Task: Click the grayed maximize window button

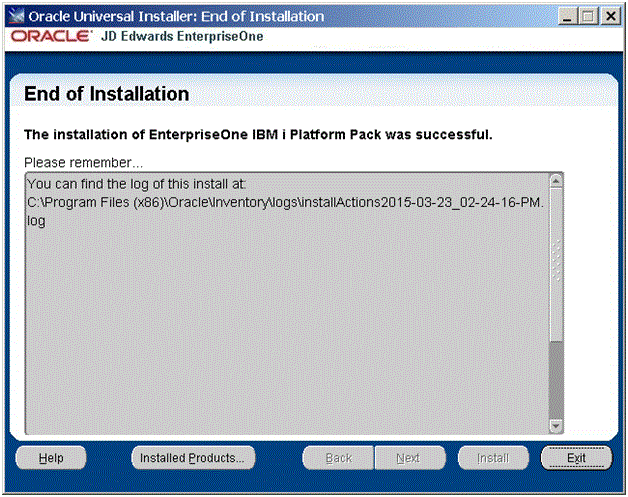Action: coord(588,17)
